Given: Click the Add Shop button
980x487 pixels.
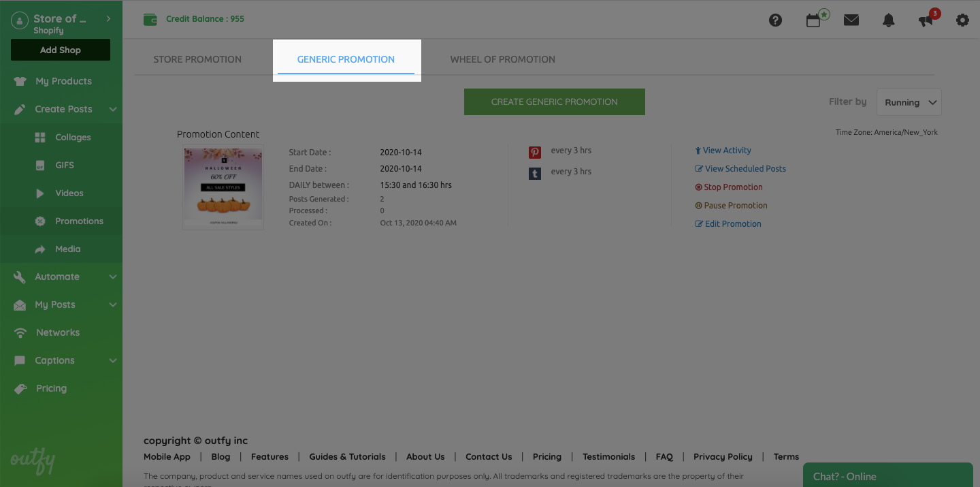Looking at the screenshot, I should coord(60,50).
